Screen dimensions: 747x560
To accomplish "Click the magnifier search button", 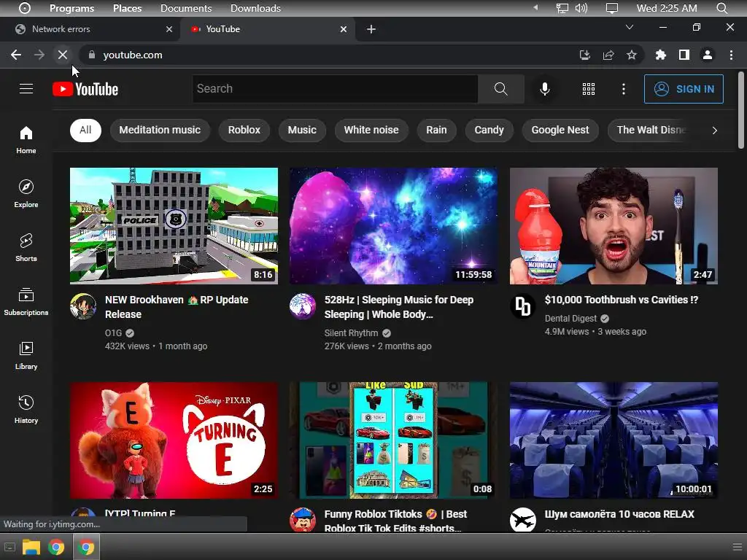I will click(x=500, y=88).
